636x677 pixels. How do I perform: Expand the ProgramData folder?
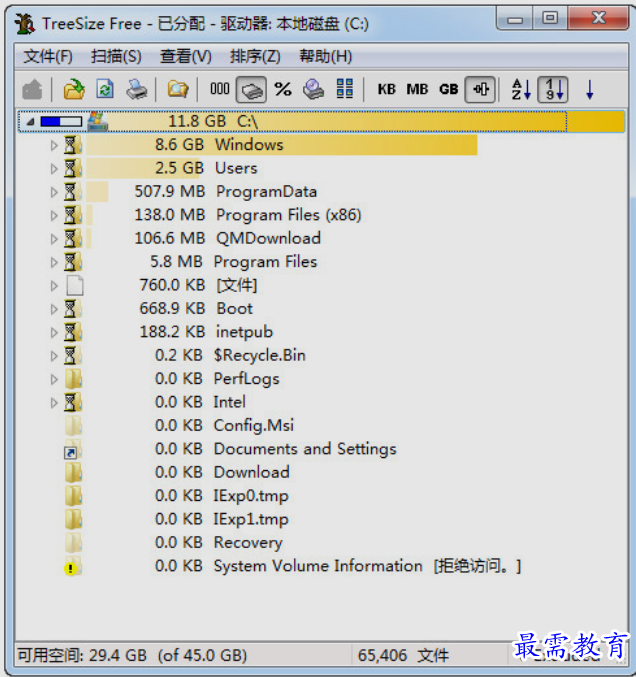(x=54, y=192)
